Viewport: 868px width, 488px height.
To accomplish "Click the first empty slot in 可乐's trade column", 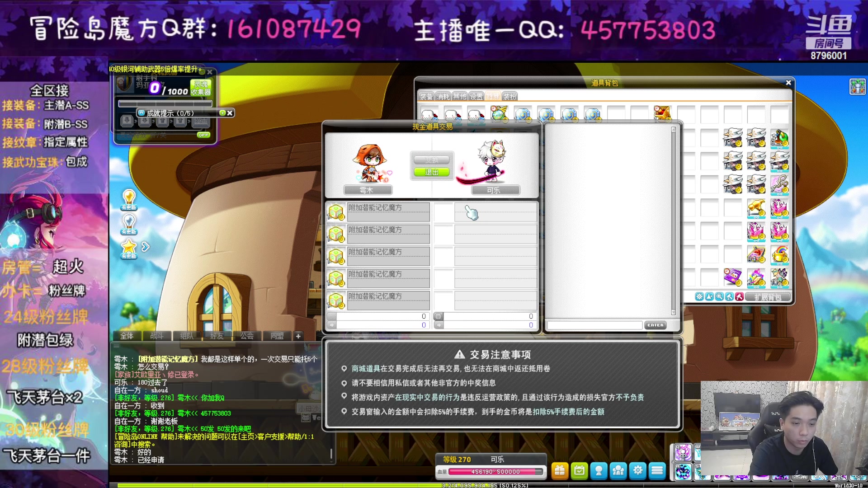I will [x=443, y=212].
